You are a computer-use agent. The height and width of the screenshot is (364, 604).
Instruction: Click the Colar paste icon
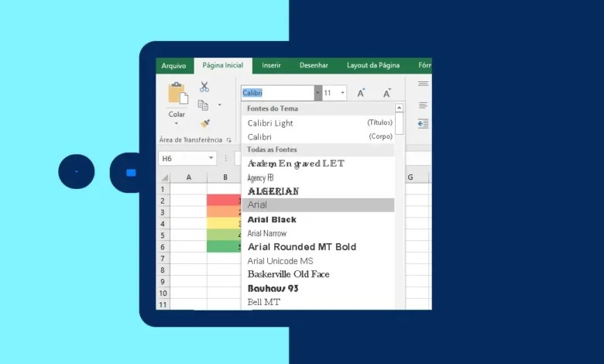(178, 93)
